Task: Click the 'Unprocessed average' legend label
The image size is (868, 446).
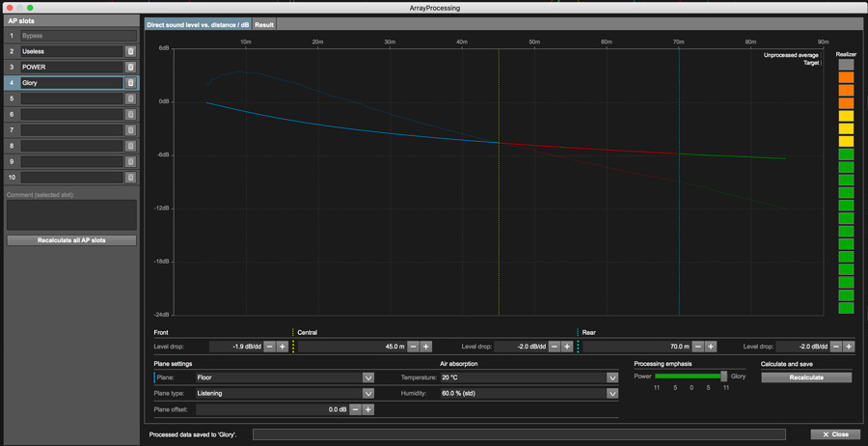Action: click(791, 55)
